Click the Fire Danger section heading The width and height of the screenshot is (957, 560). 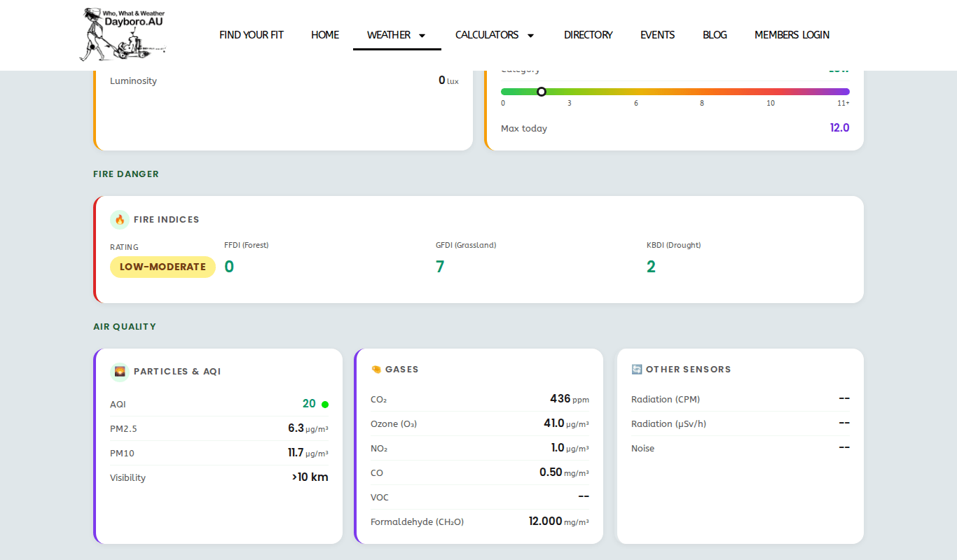point(126,174)
